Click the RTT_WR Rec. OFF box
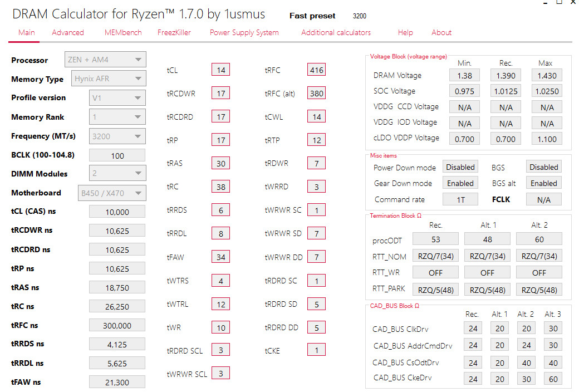 pyautogui.click(x=436, y=272)
